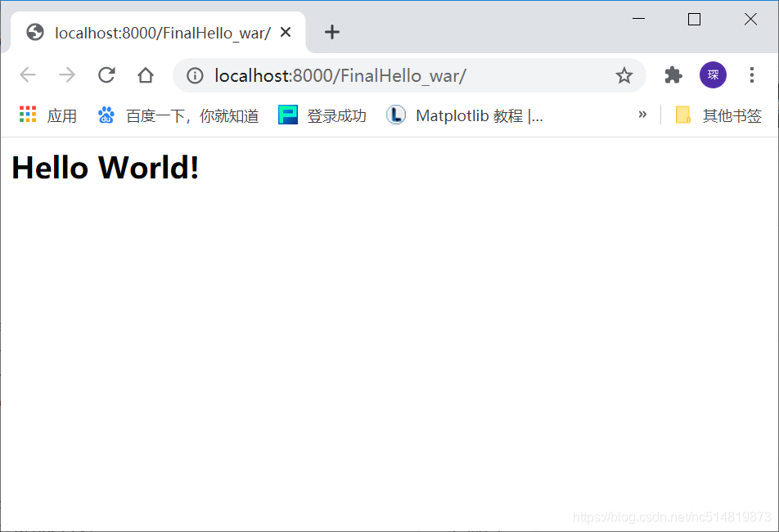Expand hidden bookmarks with the chevron
Image resolution: width=779 pixels, height=532 pixels.
pyautogui.click(x=642, y=115)
